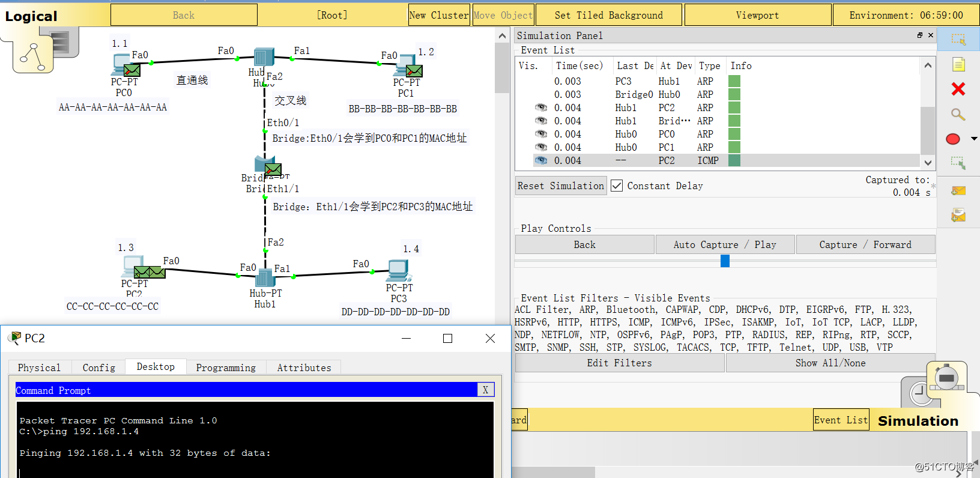Screen dimensions: 980x478
Task: Select the Hub1 device icon
Action: [265, 278]
